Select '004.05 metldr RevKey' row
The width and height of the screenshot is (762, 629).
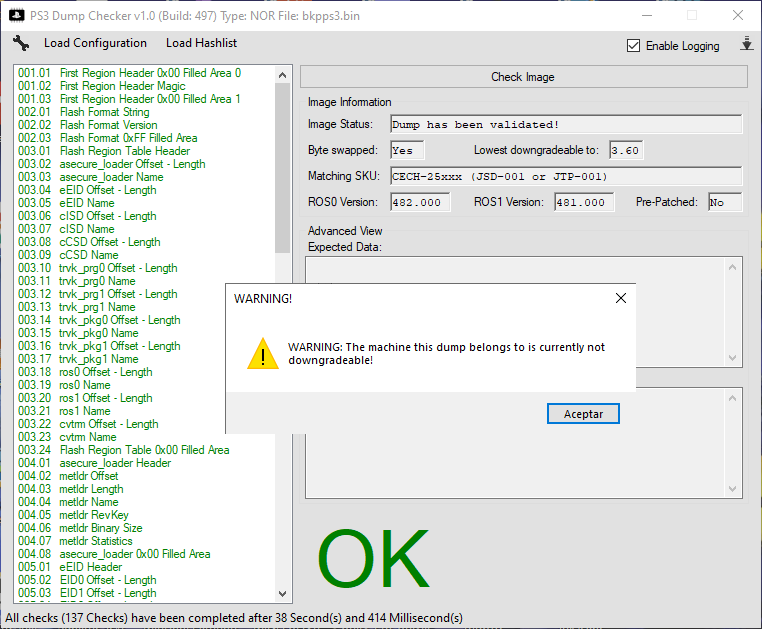click(x=73, y=515)
